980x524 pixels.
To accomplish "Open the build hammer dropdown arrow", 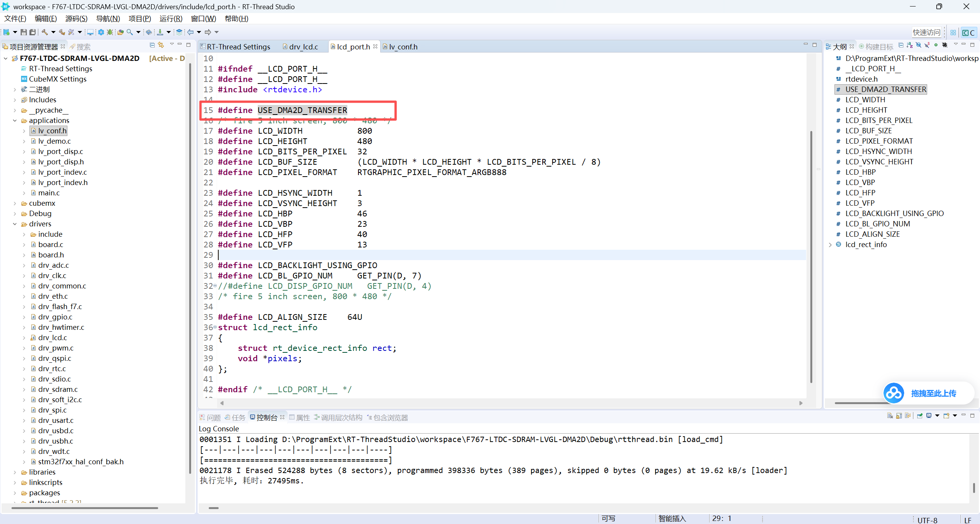I will [x=53, y=32].
